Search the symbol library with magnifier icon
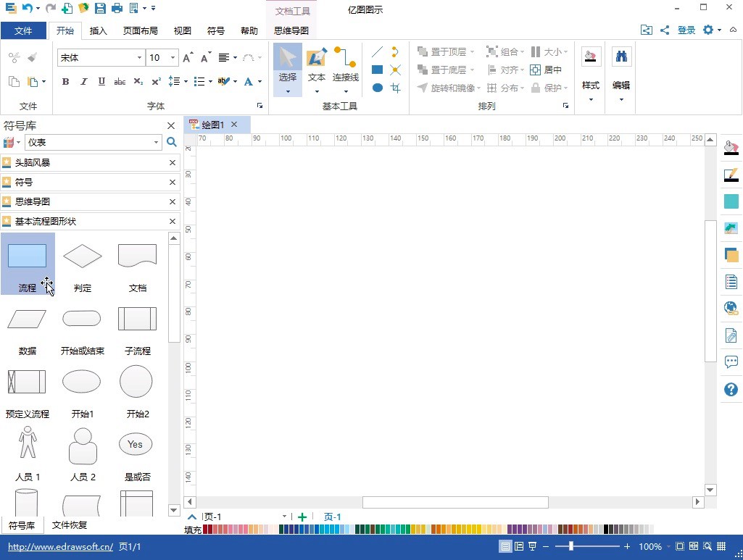 (x=172, y=143)
